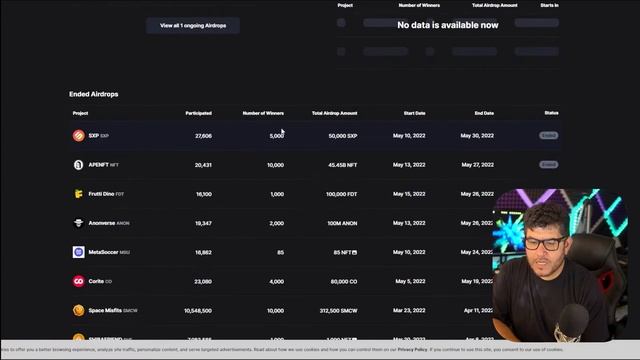
Task: Open View all 1 ongoing Airdrops
Action: click(193, 25)
